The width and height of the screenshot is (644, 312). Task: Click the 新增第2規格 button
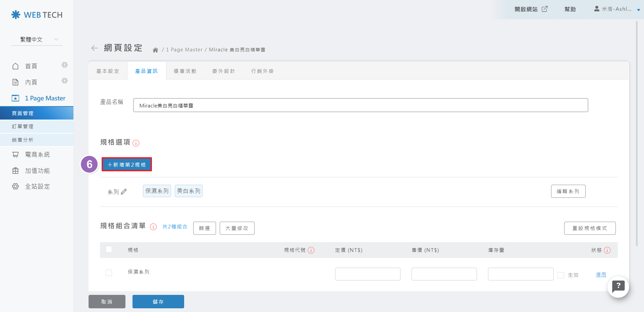(127, 165)
